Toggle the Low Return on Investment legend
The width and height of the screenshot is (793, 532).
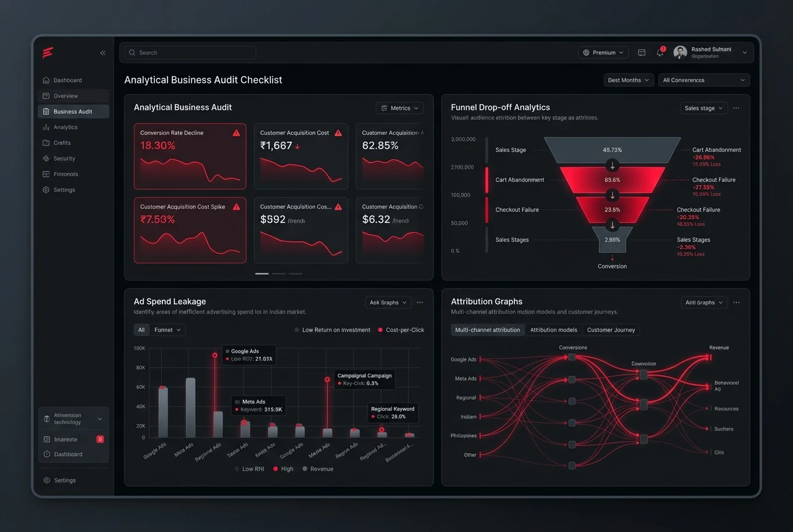333,330
